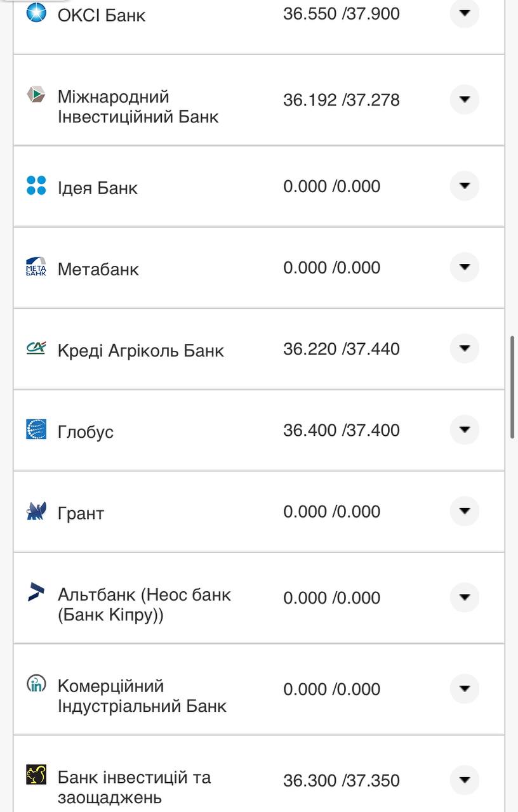Expand the ОКСІ Банк row details
This screenshot has height=812, width=518.
point(465,13)
